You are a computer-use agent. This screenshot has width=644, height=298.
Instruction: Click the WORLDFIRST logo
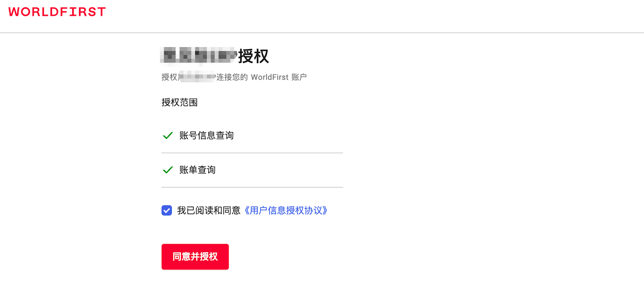click(x=57, y=12)
